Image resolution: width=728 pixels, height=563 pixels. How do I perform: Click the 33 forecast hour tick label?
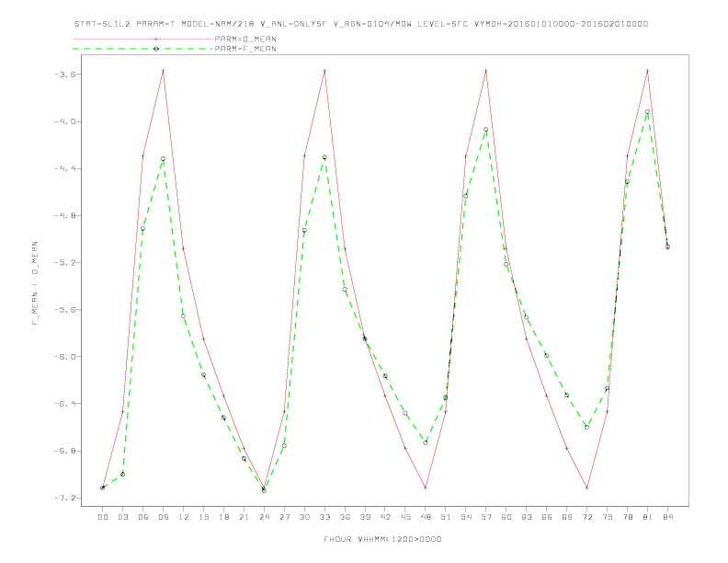(x=324, y=517)
